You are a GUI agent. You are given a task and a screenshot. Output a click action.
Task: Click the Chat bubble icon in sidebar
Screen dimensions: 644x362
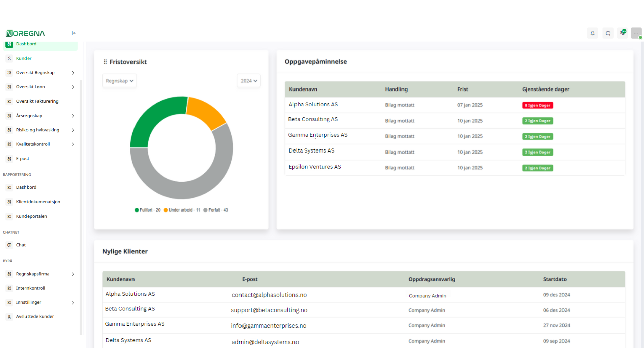(9, 245)
